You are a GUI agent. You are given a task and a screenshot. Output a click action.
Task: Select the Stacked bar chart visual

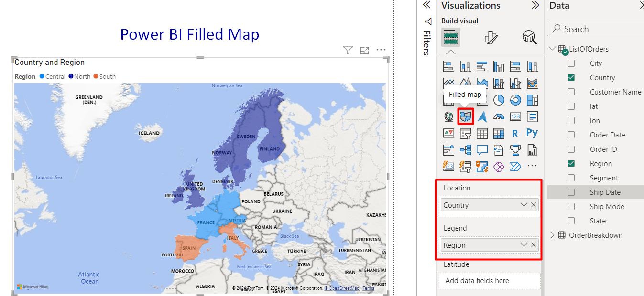click(448, 67)
